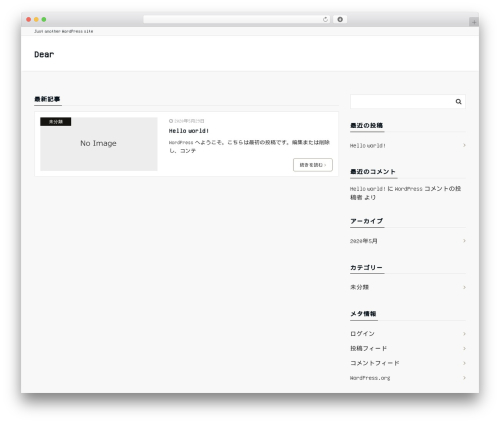Click the chevron next to recent Hello world!
This screenshot has width=500, height=423.
point(464,145)
